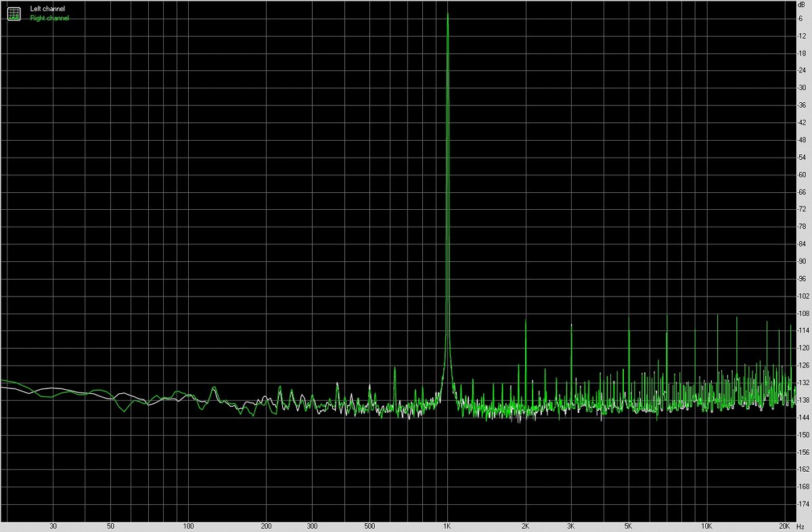The image size is (812, 532).
Task: Click the "-6" dB scale label
Action: tap(801, 18)
